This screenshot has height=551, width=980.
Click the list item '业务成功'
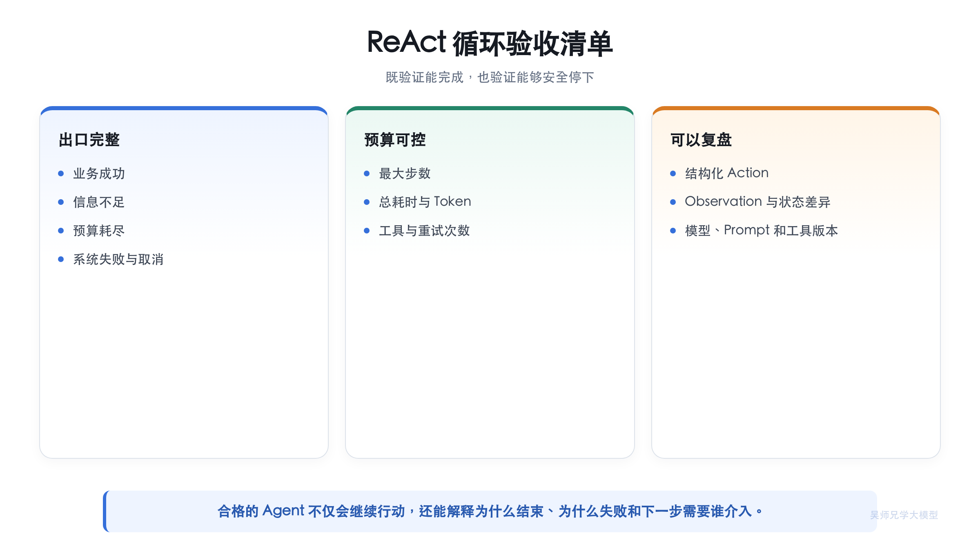click(99, 173)
